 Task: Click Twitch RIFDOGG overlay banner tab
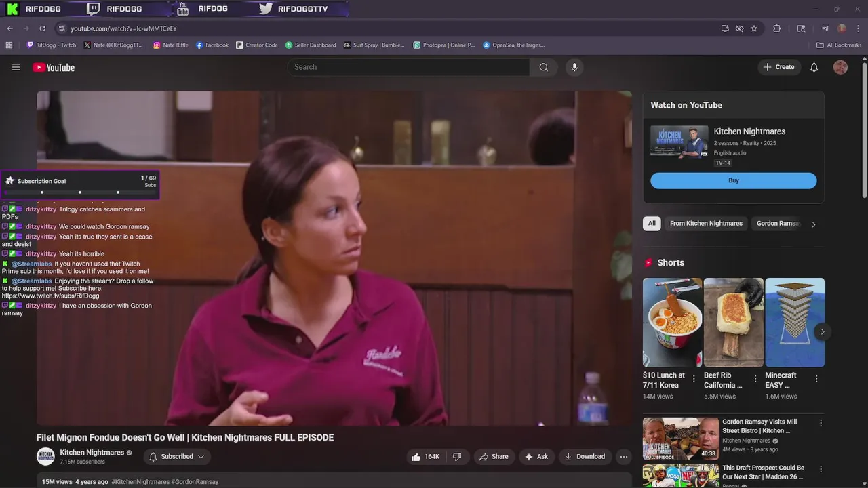coord(115,9)
